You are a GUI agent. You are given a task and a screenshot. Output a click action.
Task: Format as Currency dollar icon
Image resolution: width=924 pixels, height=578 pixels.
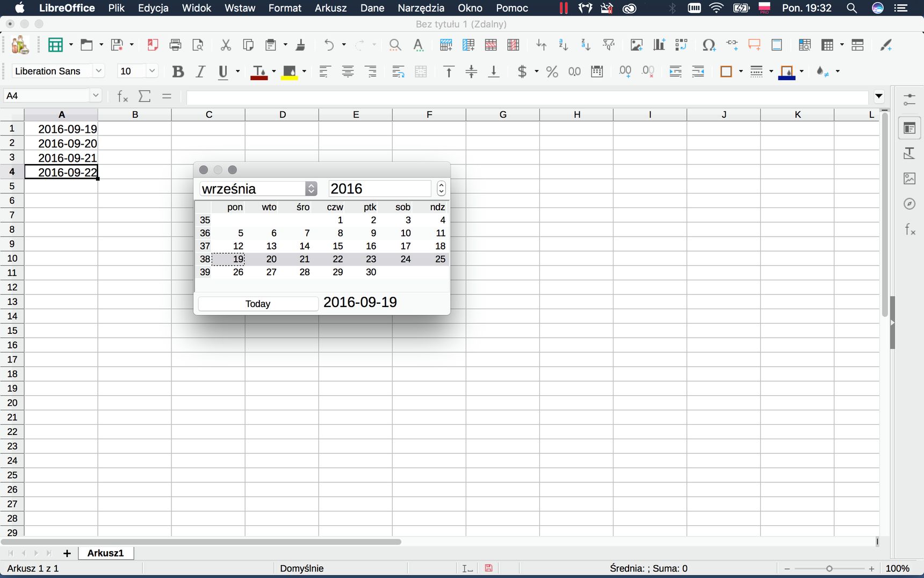click(x=522, y=72)
